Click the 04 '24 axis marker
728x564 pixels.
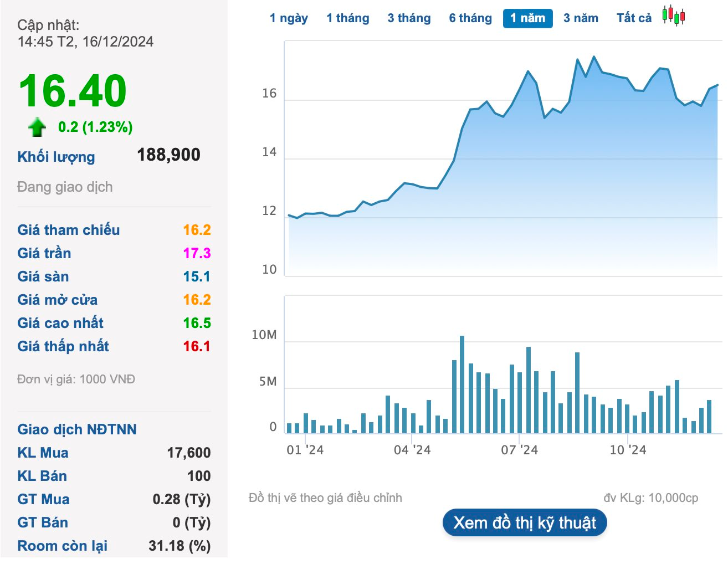click(412, 450)
